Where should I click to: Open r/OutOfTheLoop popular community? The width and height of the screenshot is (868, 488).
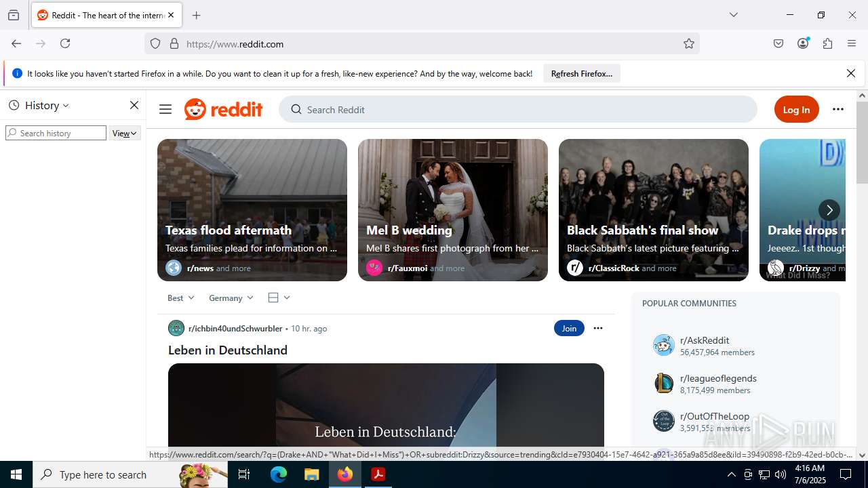[x=715, y=416]
